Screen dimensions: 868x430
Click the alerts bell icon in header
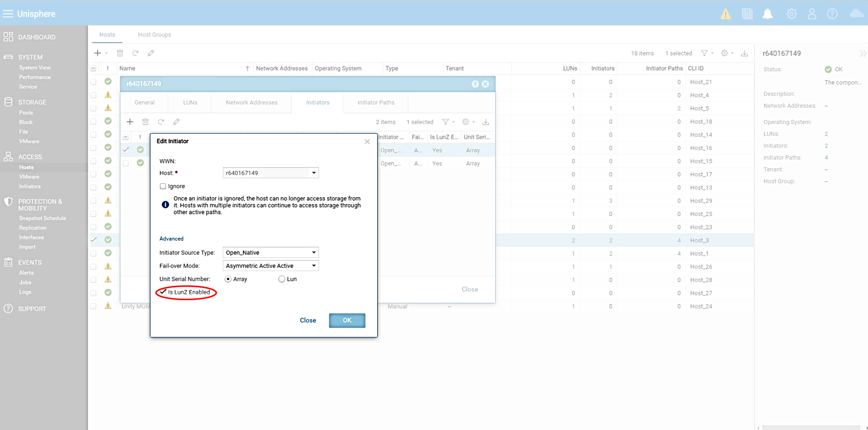pyautogui.click(x=767, y=14)
